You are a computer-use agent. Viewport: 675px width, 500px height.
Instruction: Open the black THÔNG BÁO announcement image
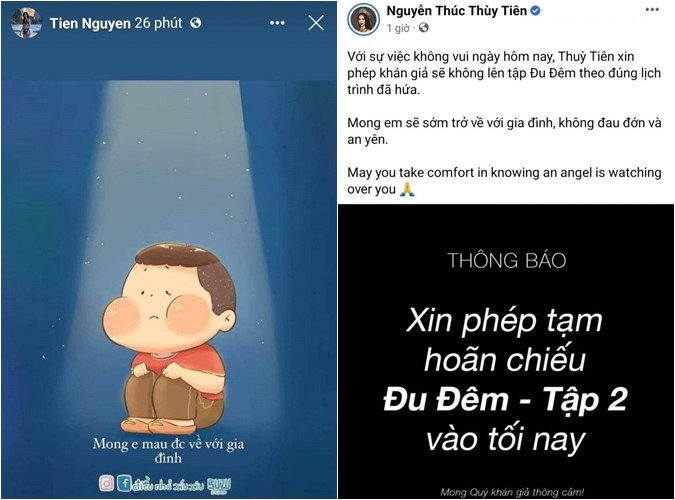[x=506, y=352]
